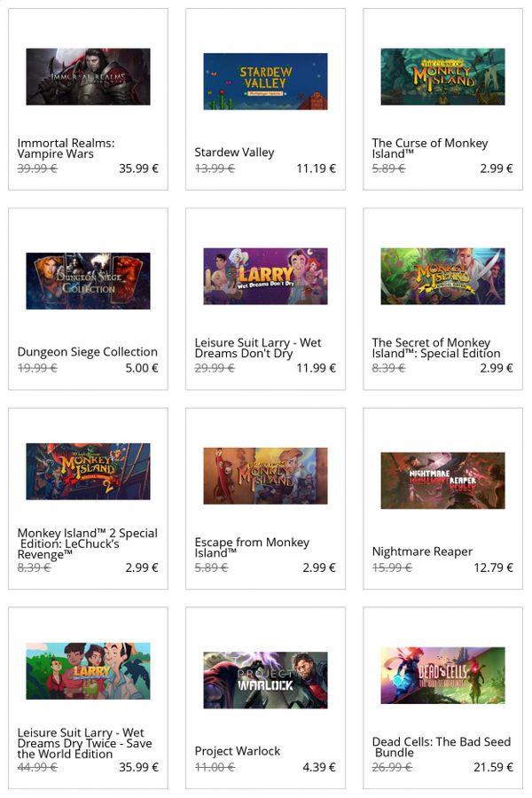This screenshot has width=532, height=798.
Task: Click the 35.99 € price for Immortal Realms
Action: [x=138, y=168]
